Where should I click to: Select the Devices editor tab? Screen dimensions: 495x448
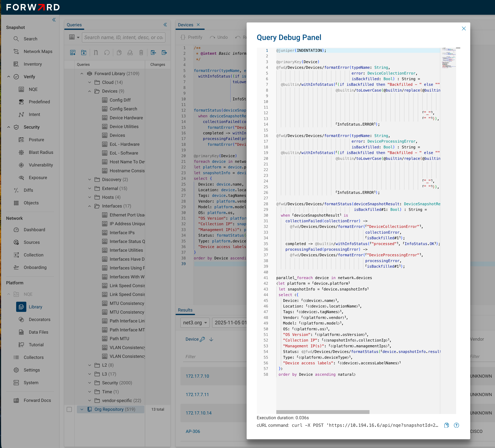(185, 25)
